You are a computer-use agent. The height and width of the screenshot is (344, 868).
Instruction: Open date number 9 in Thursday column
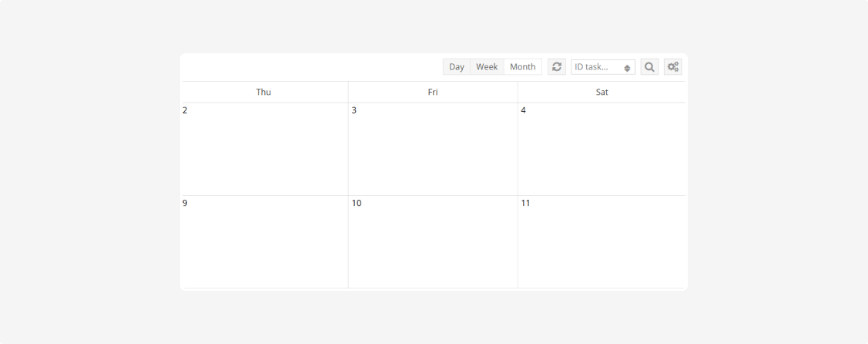tap(185, 203)
